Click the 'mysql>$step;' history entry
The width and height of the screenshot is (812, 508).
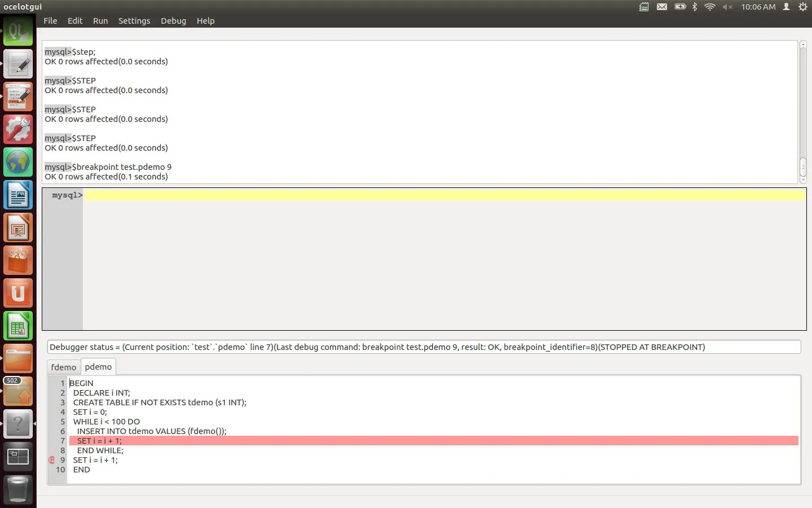point(70,52)
